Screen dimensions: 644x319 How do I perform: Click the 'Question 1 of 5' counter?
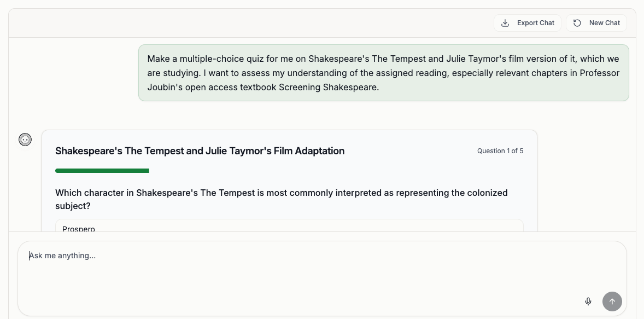pos(500,151)
